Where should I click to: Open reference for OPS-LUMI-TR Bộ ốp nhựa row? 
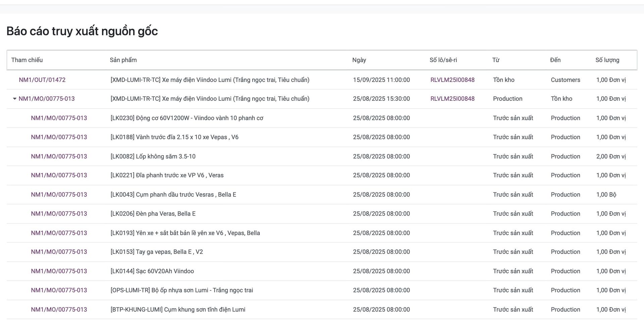click(59, 290)
